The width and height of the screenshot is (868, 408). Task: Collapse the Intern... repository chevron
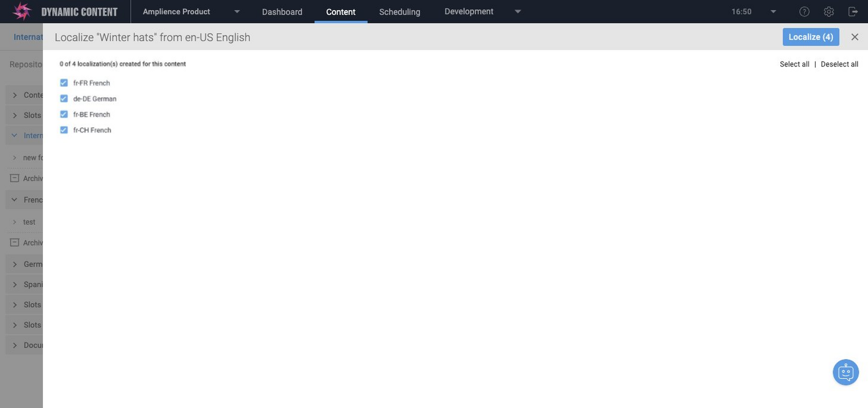coord(14,135)
